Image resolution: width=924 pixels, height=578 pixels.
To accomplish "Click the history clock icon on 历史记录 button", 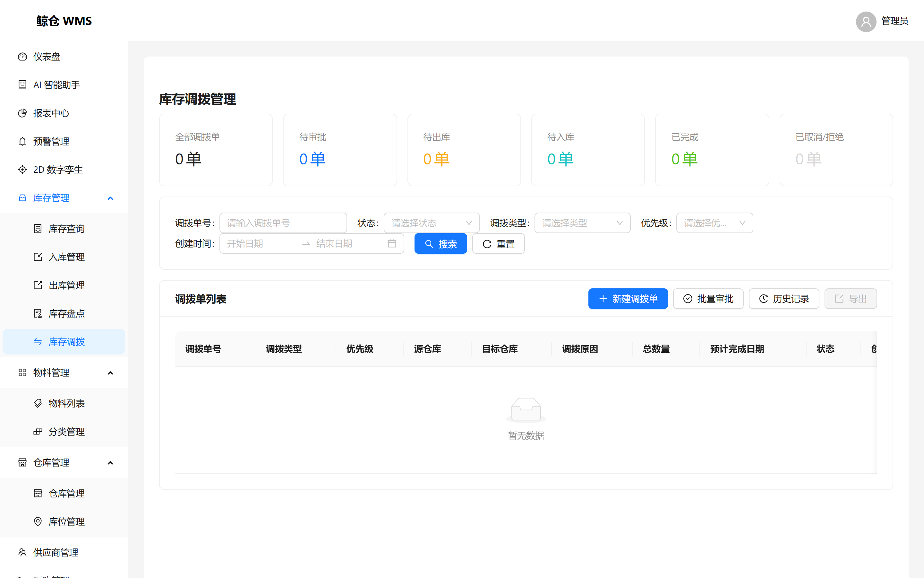I will (763, 299).
